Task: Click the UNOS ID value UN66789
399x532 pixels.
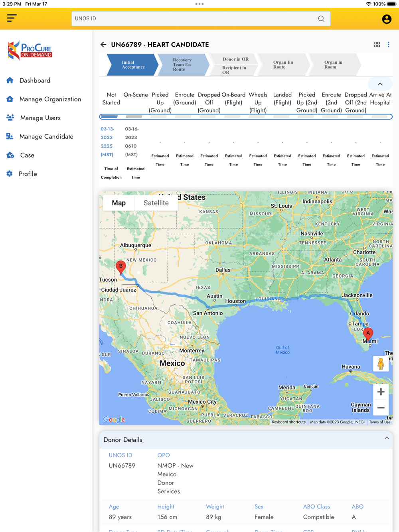Action: tap(122, 465)
